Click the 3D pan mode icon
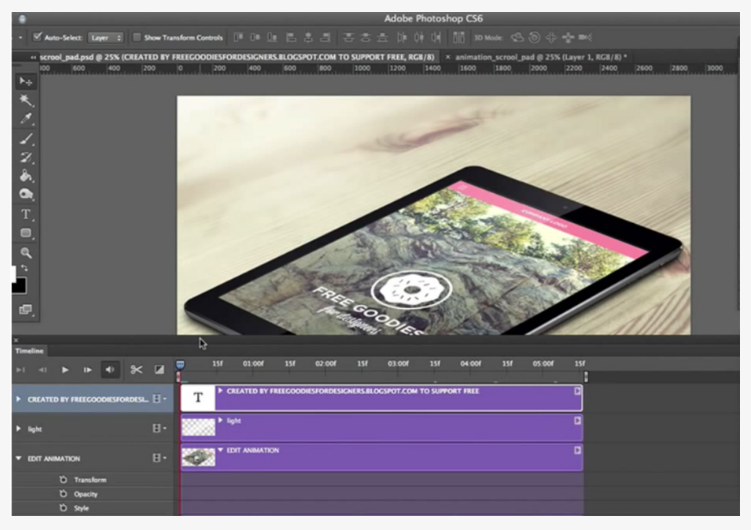The width and height of the screenshot is (751, 530). (551, 37)
